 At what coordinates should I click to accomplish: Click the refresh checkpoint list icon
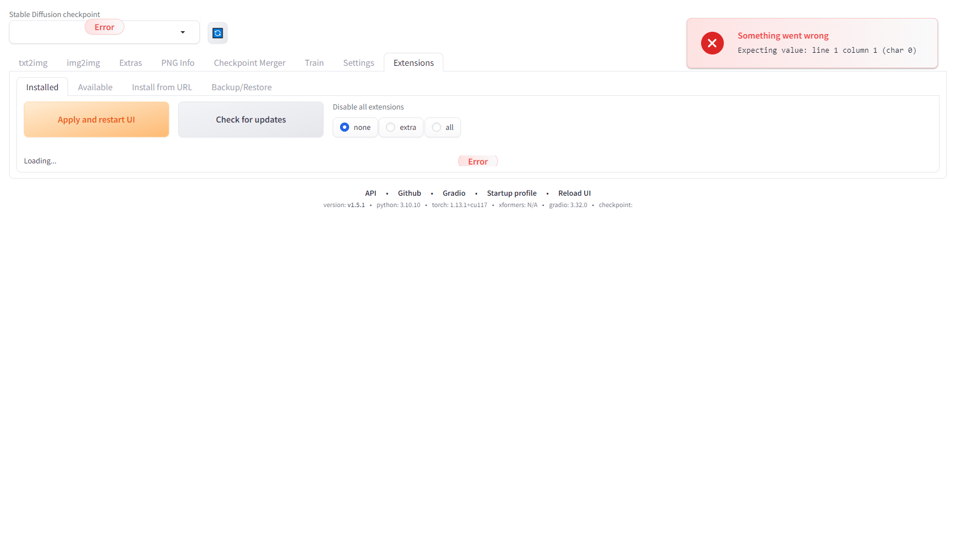click(217, 33)
